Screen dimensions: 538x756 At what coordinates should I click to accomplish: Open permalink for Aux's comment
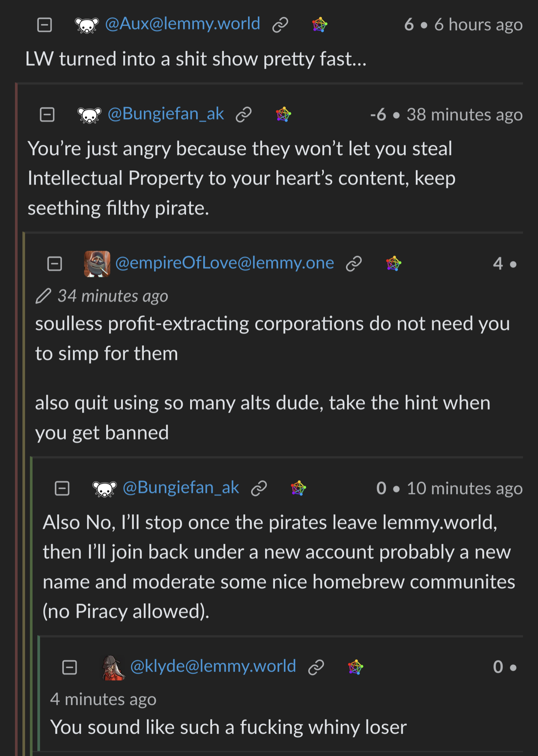pyautogui.click(x=280, y=25)
